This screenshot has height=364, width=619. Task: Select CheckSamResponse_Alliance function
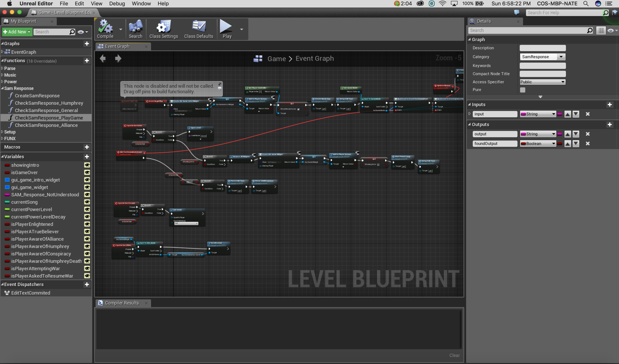46,125
